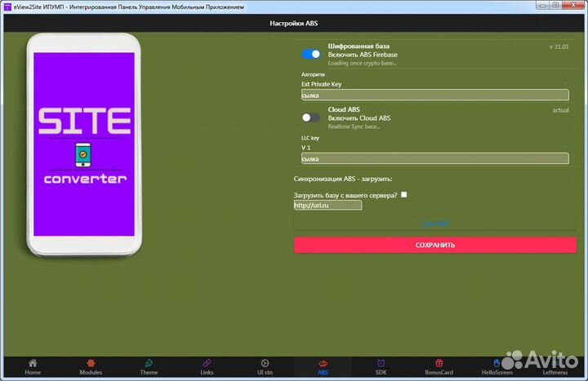
Task: Click the eView2Site app icon in title bar
Action: tap(7, 7)
